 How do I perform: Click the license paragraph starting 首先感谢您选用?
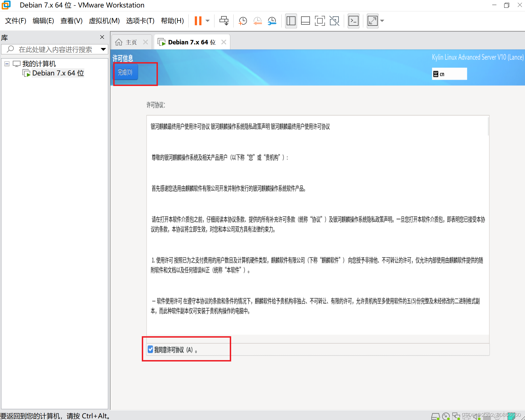coord(228,189)
